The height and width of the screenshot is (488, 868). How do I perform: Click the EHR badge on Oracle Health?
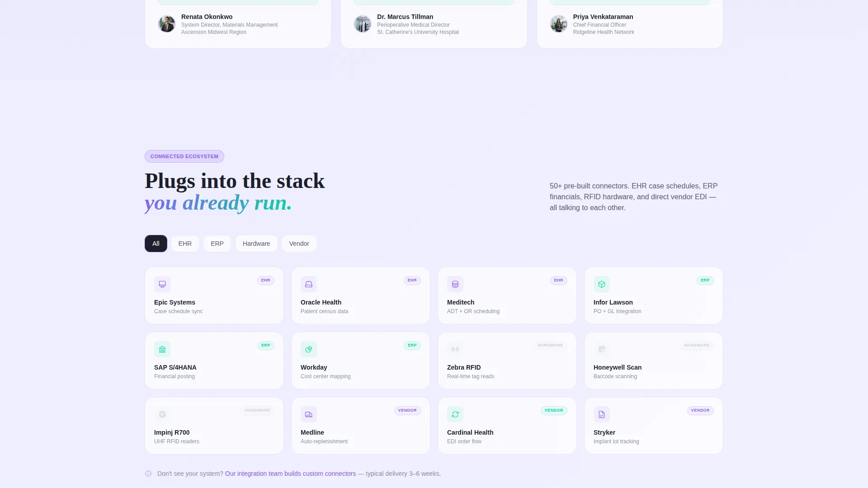coord(412,280)
